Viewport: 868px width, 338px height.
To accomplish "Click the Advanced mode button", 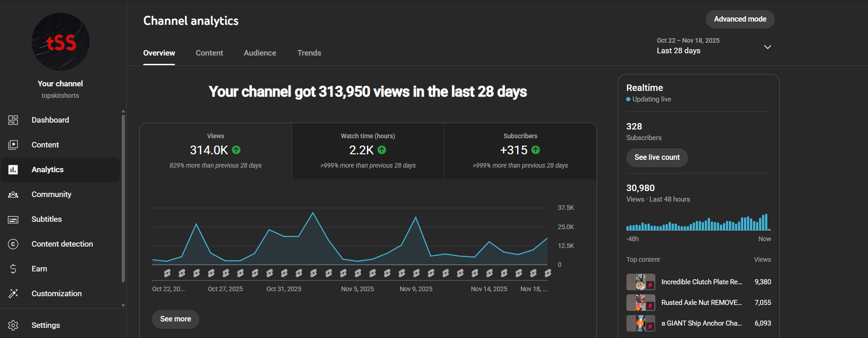I will click(740, 19).
